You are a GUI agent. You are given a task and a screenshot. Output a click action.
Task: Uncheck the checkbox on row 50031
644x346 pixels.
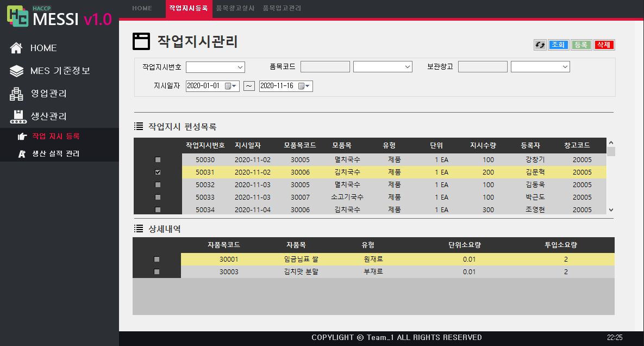[158, 172]
